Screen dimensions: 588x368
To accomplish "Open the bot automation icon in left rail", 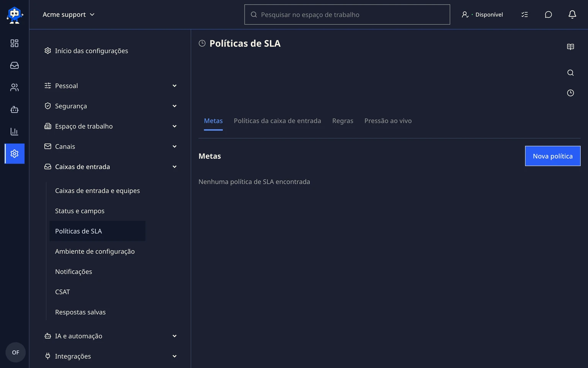I will coord(15,110).
